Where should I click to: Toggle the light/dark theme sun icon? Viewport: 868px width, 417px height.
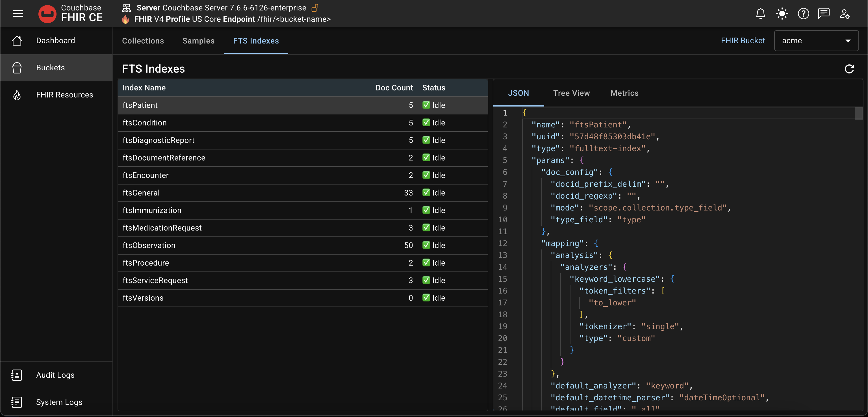click(x=782, y=14)
